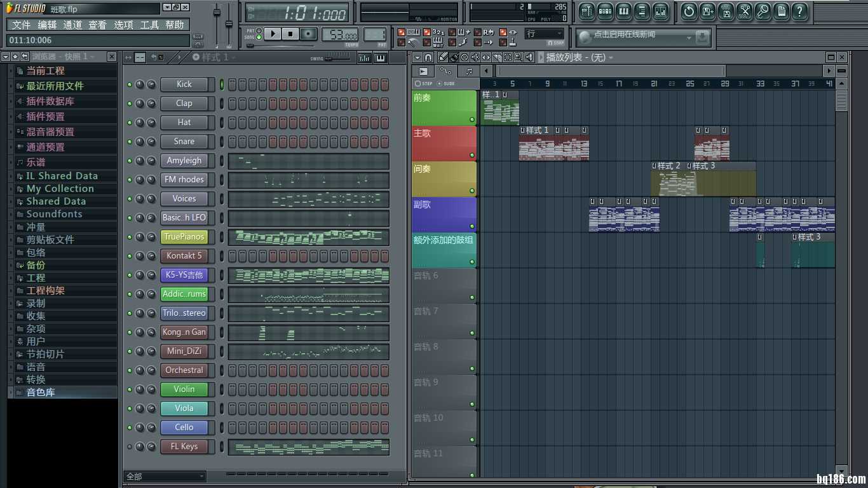The width and height of the screenshot is (868, 488).
Task: Select the Paint brush tool in the playlist
Action: pyautogui.click(x=454, y=57)
